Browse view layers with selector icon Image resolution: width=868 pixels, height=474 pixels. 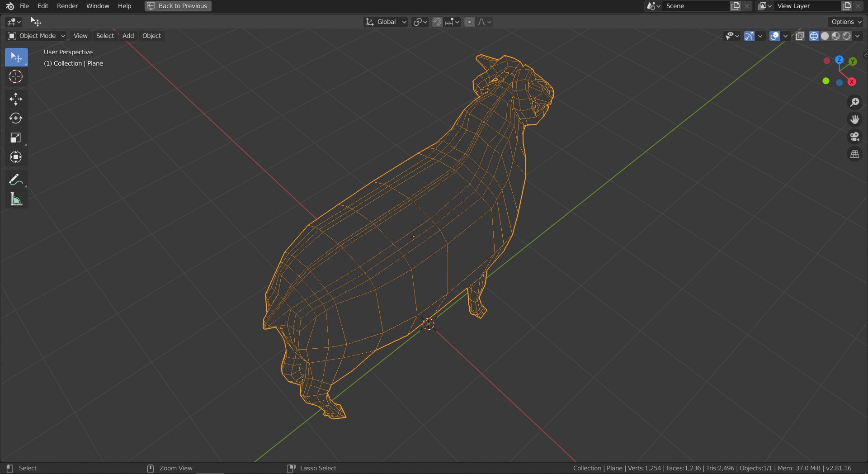click(764, 6)
